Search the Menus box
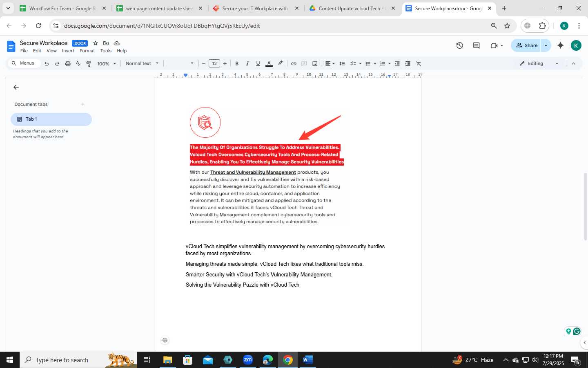 [24, 63]
